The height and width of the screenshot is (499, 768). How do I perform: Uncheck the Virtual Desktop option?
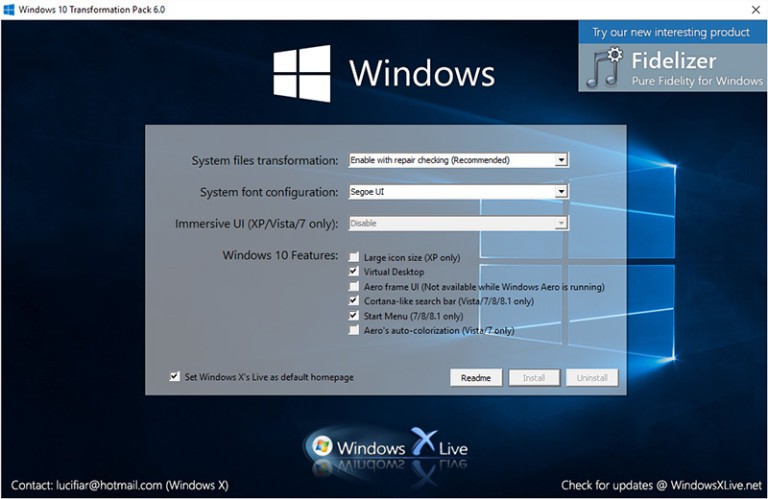[x=354, y=271]
